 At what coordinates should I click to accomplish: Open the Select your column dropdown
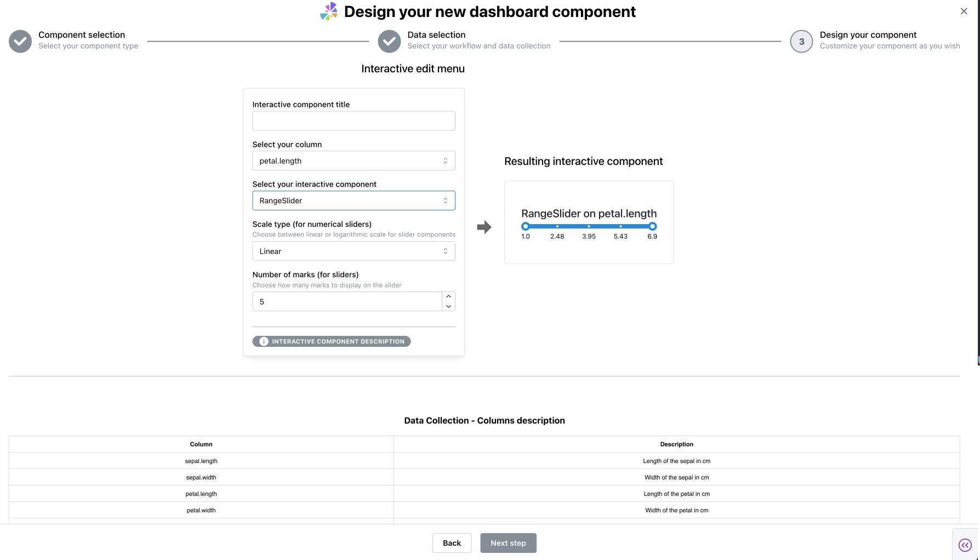tap(354, 161)
